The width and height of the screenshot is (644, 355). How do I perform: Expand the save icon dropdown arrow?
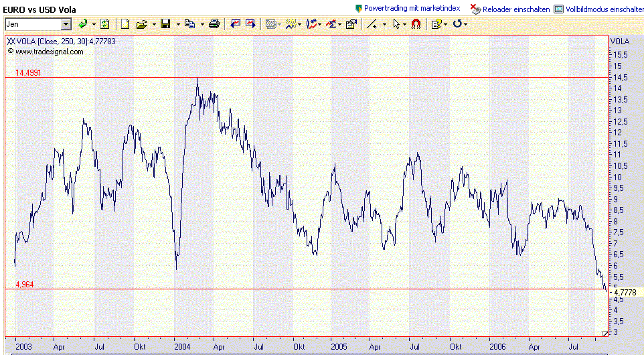click(x=178, y=25)
